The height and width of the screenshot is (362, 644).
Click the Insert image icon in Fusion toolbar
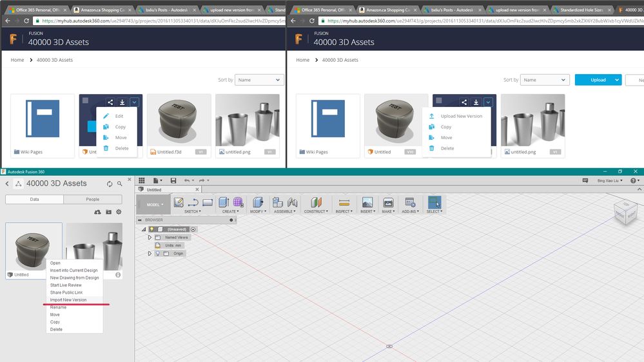pyautogui.click(x=367, y=202)
